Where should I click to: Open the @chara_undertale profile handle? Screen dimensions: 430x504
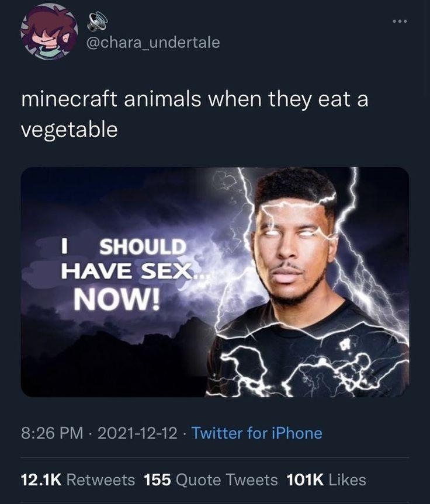pos(153,43)
